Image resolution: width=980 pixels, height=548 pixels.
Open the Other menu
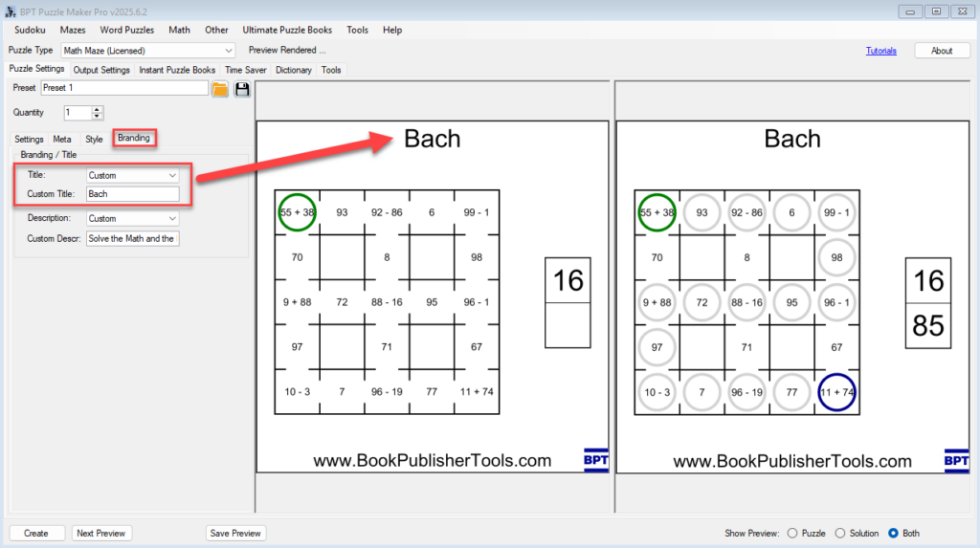click(216, 30)
